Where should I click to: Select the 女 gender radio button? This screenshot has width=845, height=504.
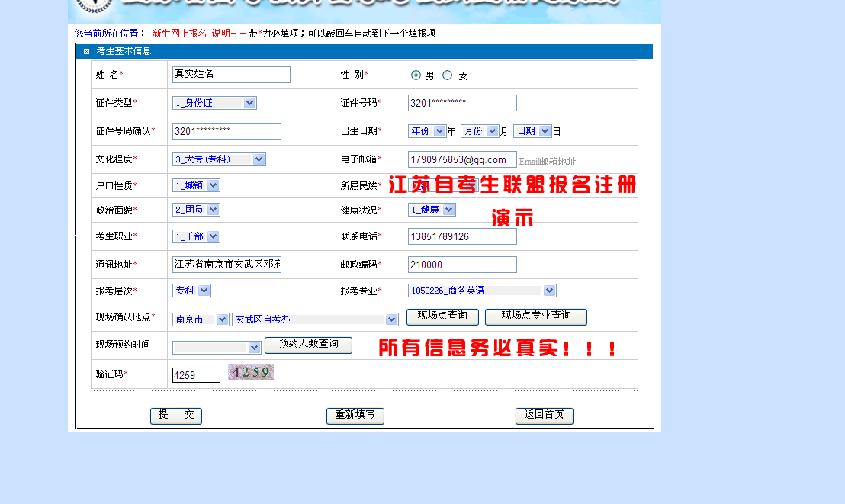point(448,75)
